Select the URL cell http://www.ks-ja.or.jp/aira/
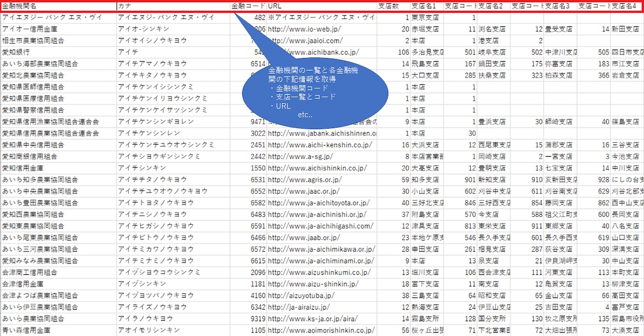The image size is (644, 336). pos(321,319)
